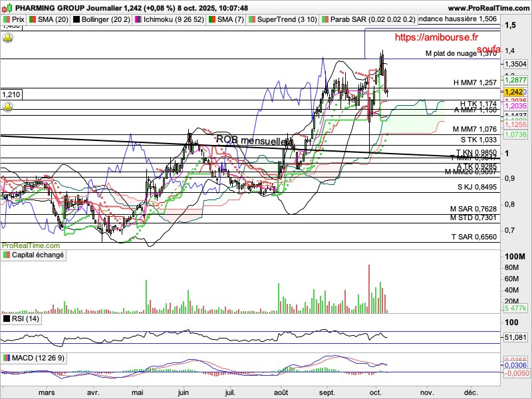
Task: Click the yellow current price tag 1,242
Action: [513, 92]
